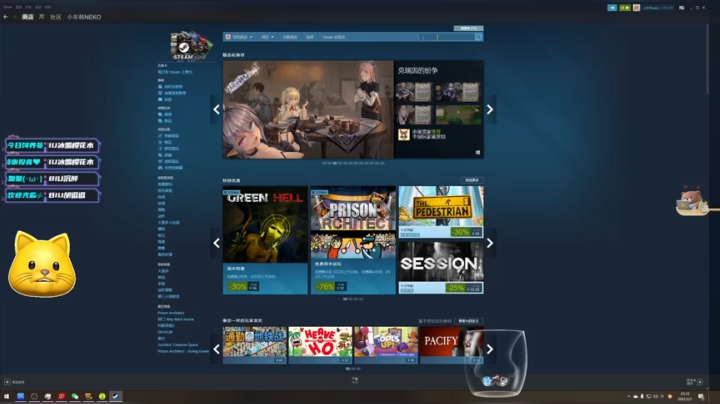Expand the 浏览 browse dropdown
This screenshot has width=720, height=404.
tap(267, 37)
